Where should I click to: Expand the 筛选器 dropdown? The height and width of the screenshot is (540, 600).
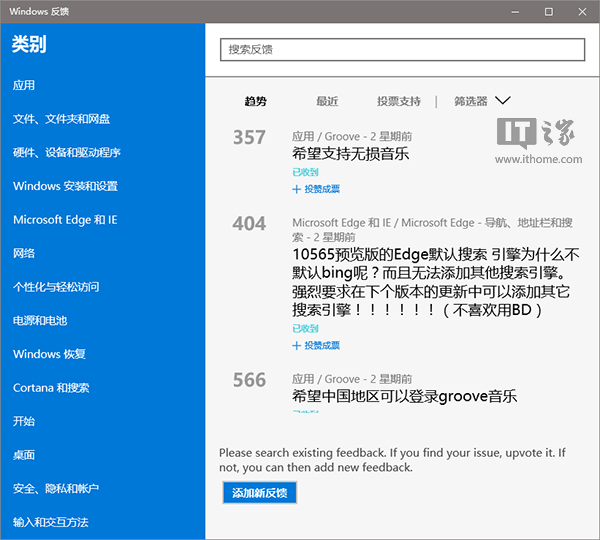(x=482, y=101)
